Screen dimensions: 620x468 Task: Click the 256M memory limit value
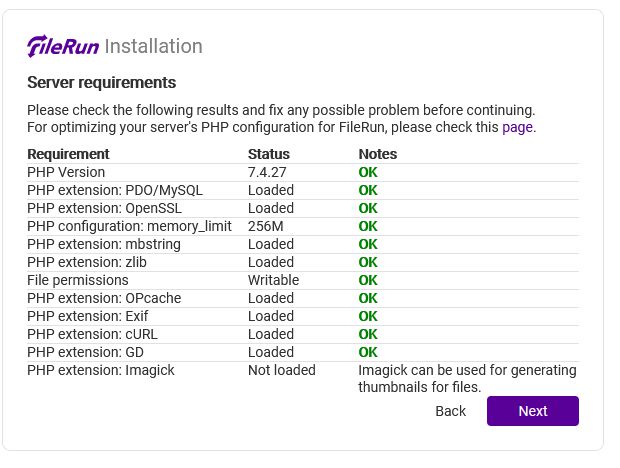click(x=266, y=226)
